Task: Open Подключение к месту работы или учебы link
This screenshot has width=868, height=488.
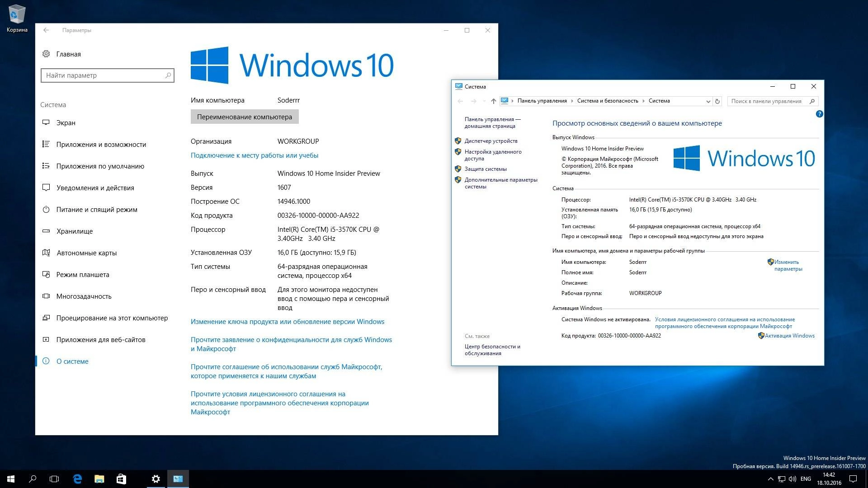Action: [255, 155]
